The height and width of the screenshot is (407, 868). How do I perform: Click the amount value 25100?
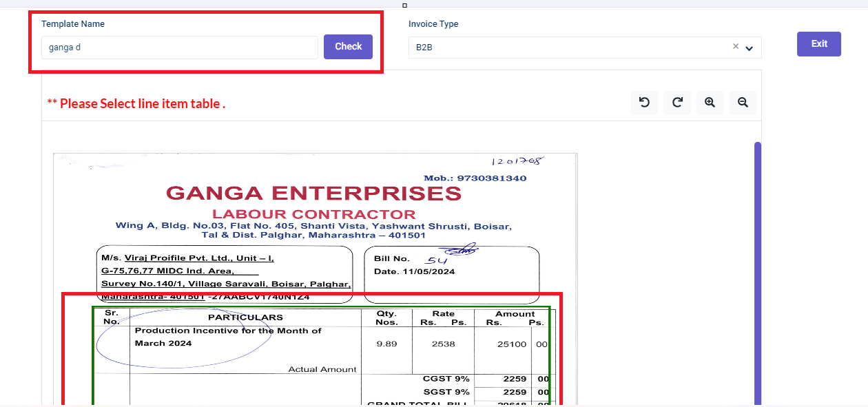[x=512, y=344]
